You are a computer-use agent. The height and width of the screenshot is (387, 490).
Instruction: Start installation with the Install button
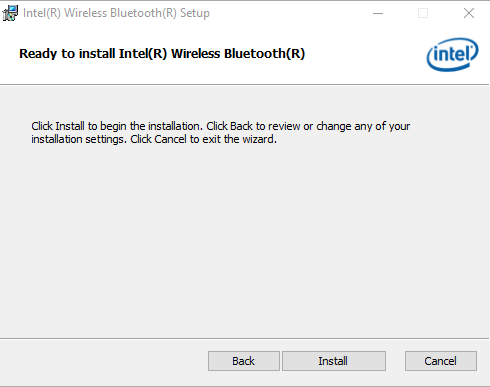click(x=334, y=361)
